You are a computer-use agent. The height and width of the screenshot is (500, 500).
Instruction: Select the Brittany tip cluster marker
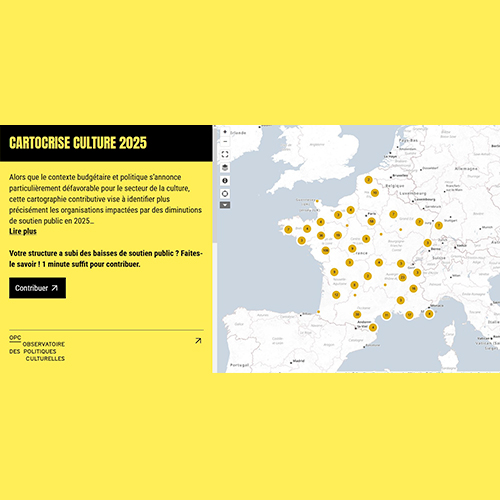288,229
